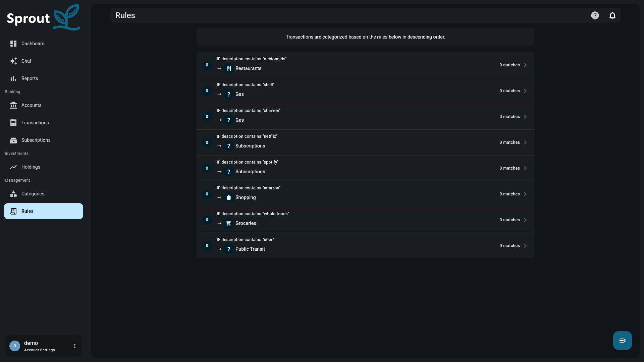Open the Chat page
Screen dimensions: 644x362
44,61
